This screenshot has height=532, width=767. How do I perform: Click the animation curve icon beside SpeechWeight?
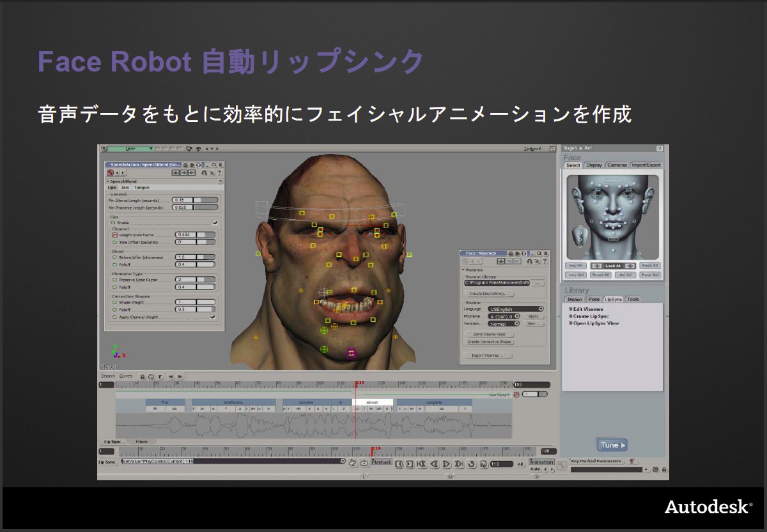(x=516, y=395)
